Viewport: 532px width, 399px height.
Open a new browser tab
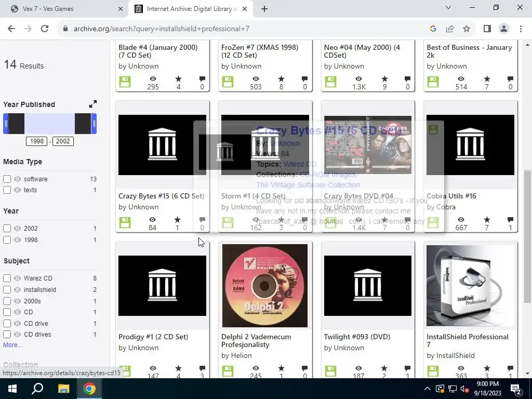[x=264, y=9]
